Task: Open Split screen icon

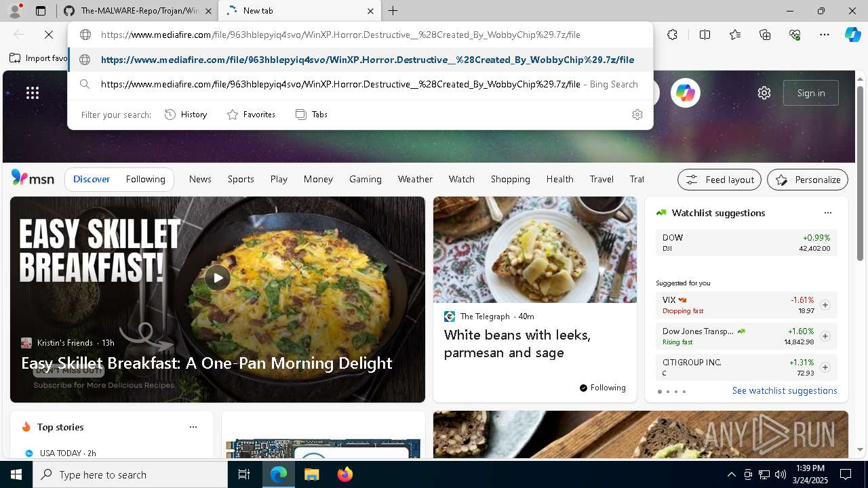Action: [x=705, y=35]
